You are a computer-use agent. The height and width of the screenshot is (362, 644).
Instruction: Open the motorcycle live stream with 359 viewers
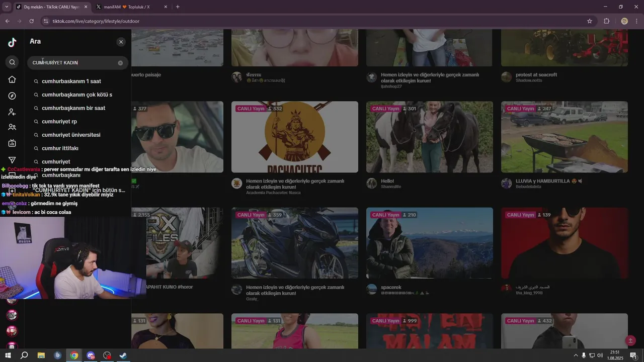pos(295,243)
